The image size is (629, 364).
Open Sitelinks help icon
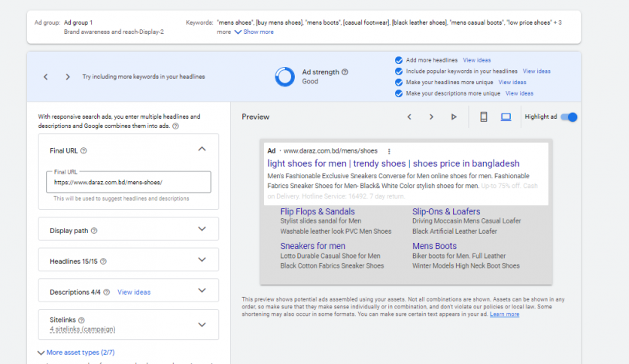click(81, 320)
